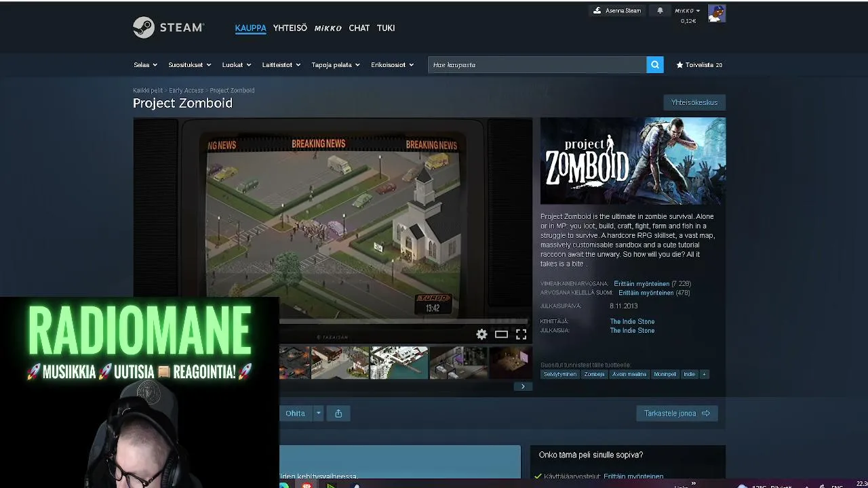Click the user avatar picture
This screenshot has height=488, width=868.
[717, 13]
